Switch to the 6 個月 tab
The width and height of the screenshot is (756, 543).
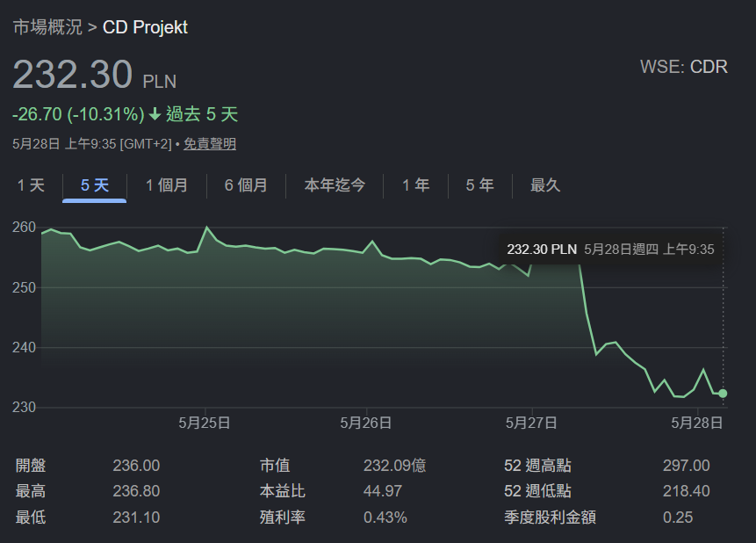tap(246, 185)
